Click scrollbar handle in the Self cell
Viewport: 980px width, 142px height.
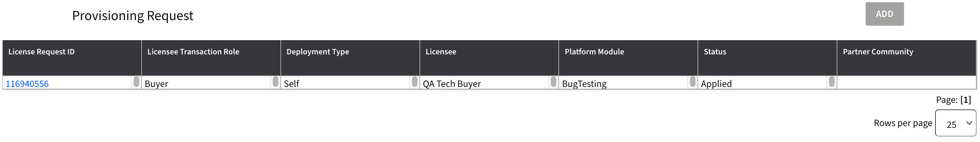pyautogui.click(x=415, y=82)
